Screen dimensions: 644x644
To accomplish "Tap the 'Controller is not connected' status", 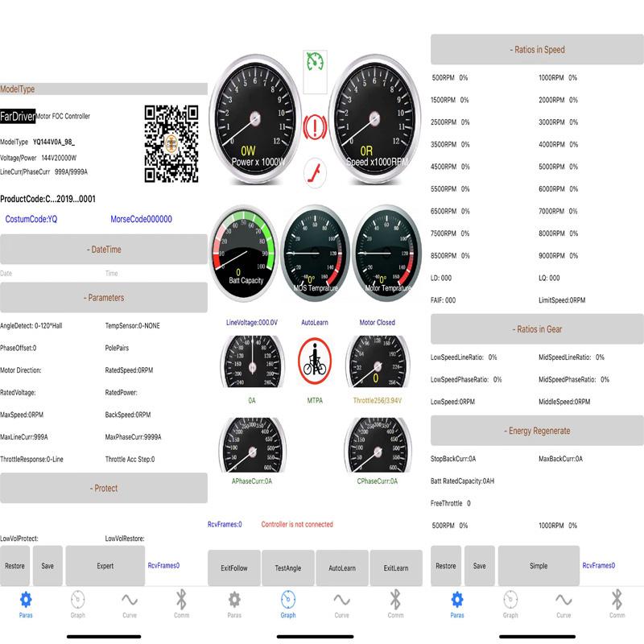I will click(x=297, y=524).
